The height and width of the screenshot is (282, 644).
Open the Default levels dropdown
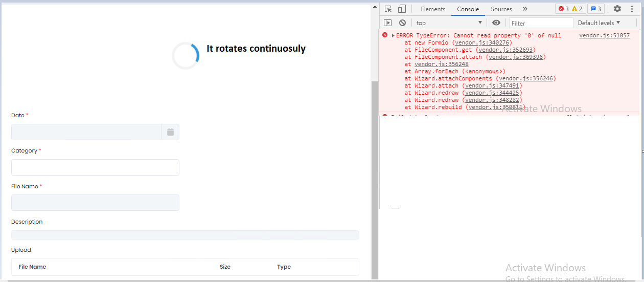click(x=599, y=23)
